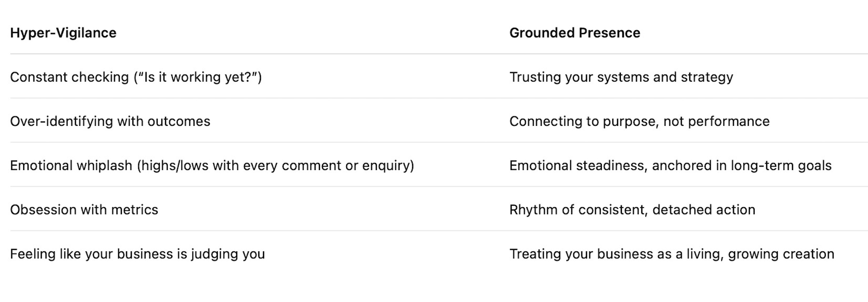Click the 'Emotional whiplash' table cell
This screenshot has width=868, height=302.
(x=212, y=166)
